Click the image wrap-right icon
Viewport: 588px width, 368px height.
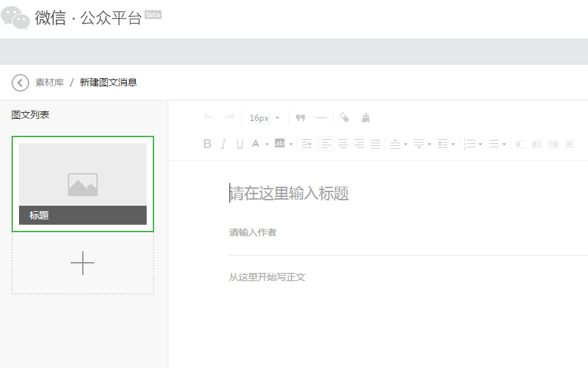(x=553, y=144)
